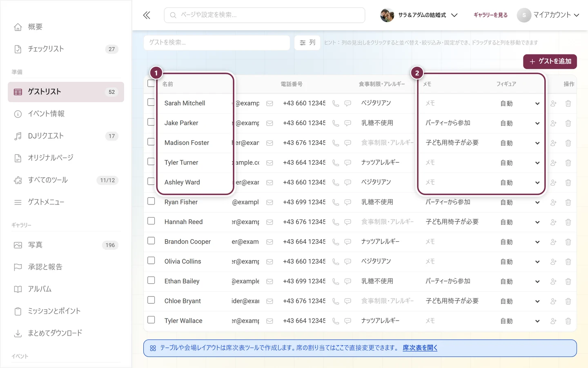588x368 pixels.
Task: Open the chat bubble icon for Madison Foster
Action: [x=348, y=143]
